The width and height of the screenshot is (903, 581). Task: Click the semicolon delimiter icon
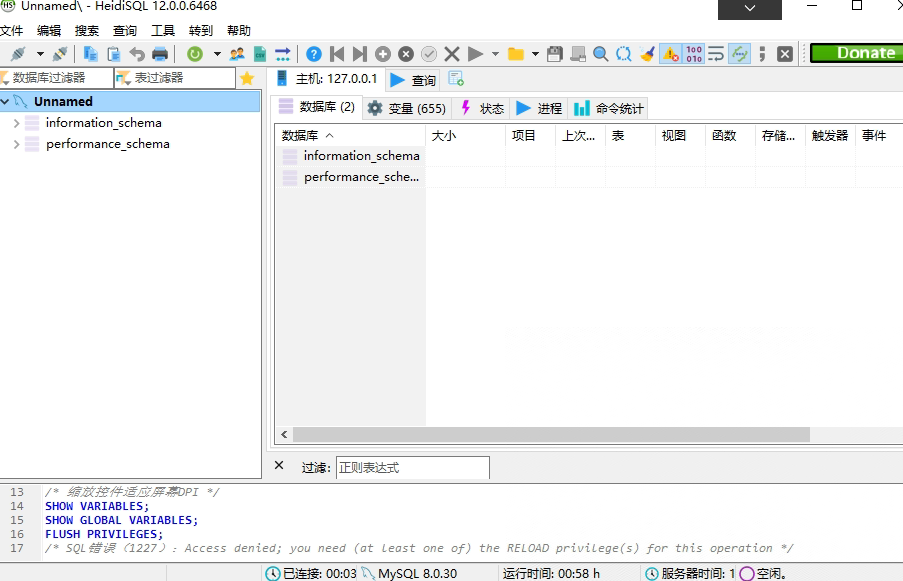(x=762, y=54)
